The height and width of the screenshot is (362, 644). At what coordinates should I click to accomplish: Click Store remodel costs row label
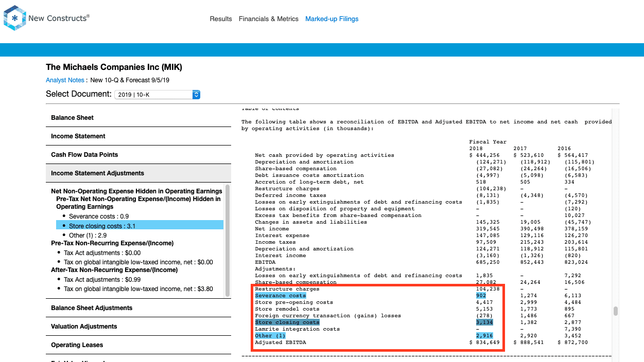pos(287,309)
